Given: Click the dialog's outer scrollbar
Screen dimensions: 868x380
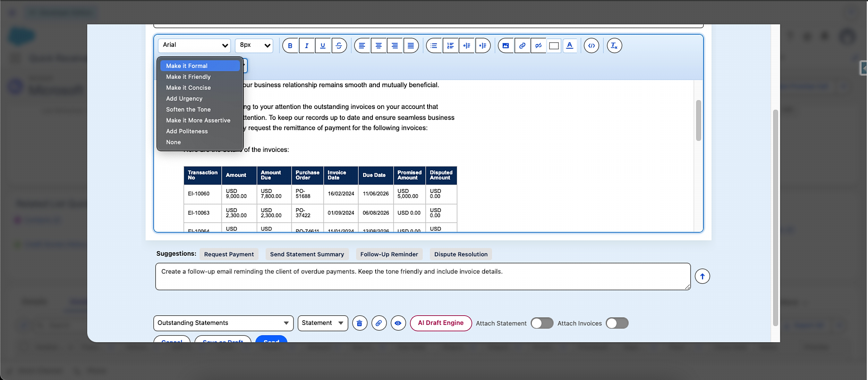Looking at the screenshot, I should (775, 218).
